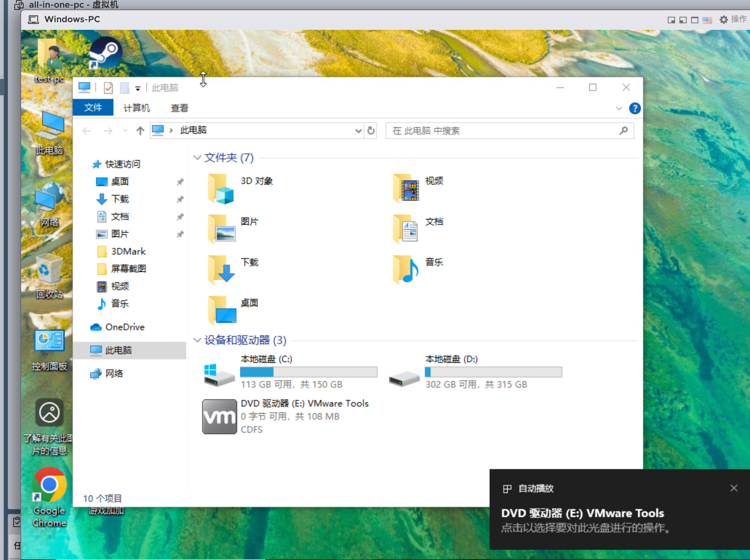Open the 计算机 ribbon tab
This screenshot has width=750, height=560.
(136, 108)
